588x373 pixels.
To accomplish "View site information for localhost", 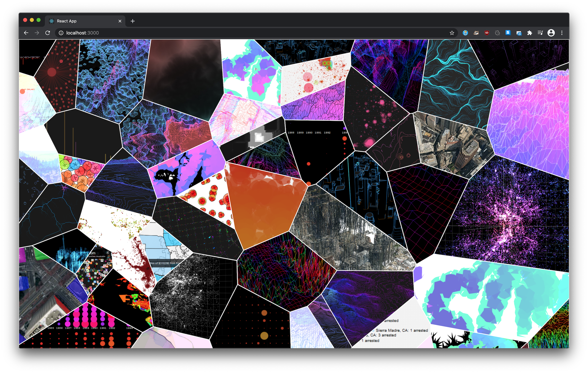I will tap(61, 33).
